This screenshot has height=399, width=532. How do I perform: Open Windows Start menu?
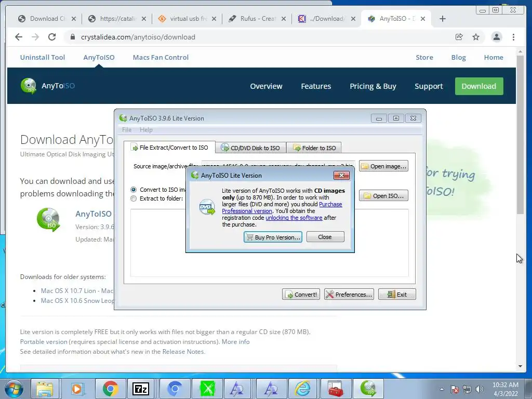14,389
